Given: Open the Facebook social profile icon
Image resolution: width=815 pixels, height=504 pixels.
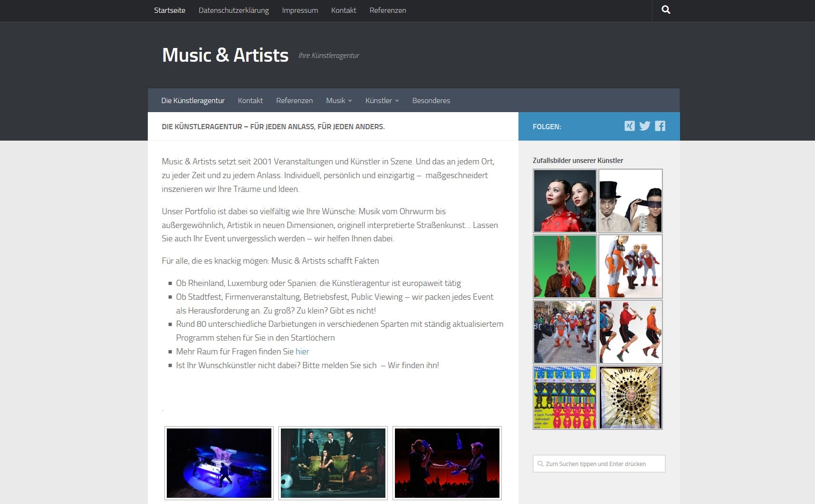Looking at the screenshot, I should coord(660,126).
